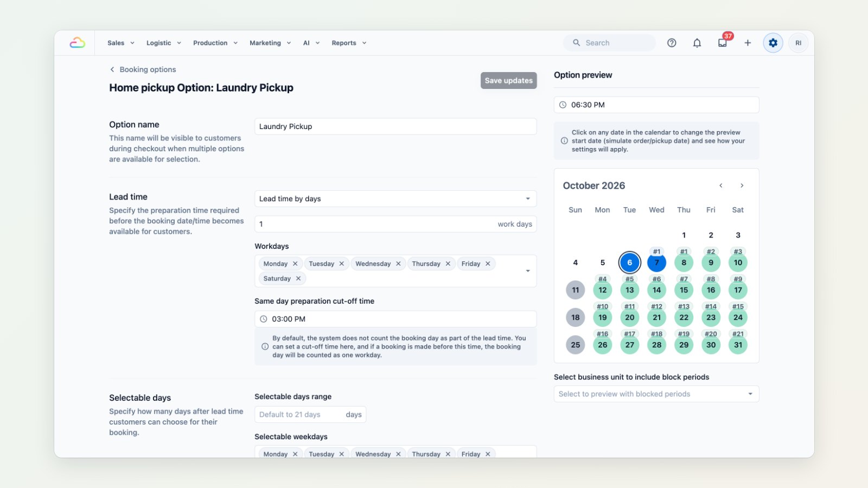Click the Selectable days range field

click(310, 414)
